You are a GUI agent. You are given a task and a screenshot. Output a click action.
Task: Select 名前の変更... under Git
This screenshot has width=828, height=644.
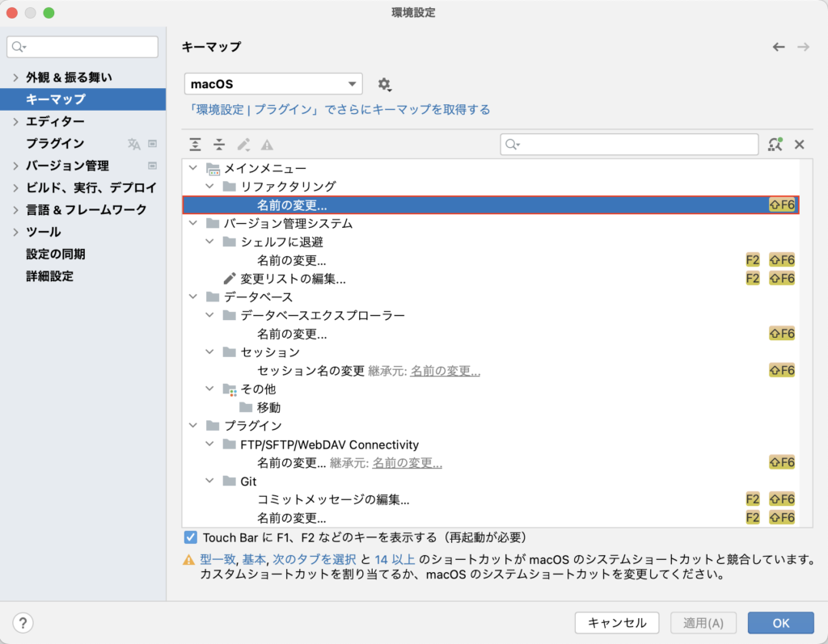pyautogui.click(x=491, y=518)
